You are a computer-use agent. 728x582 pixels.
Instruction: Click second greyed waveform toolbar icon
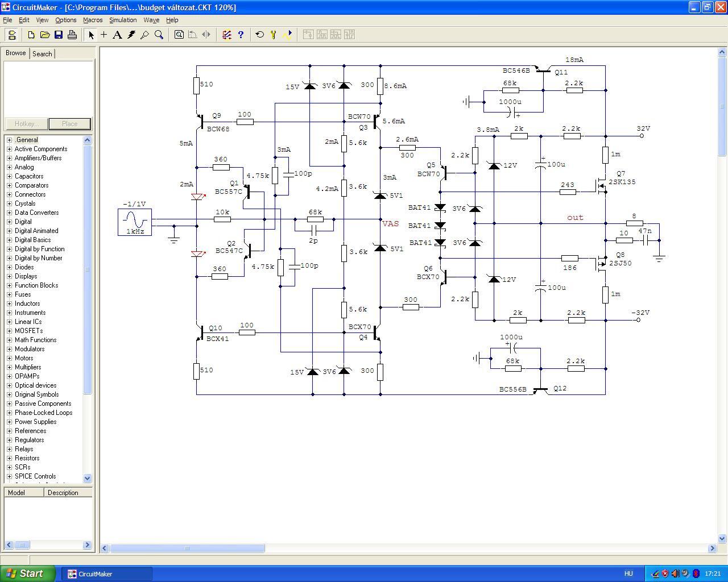point(322,35)
